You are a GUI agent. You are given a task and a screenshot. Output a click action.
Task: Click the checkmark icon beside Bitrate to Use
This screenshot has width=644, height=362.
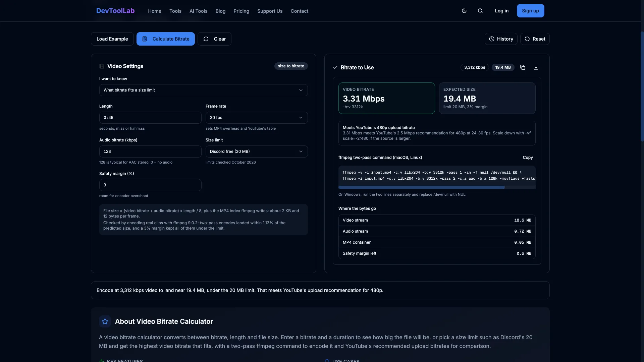pyautogui.click(x=335, y=67)
